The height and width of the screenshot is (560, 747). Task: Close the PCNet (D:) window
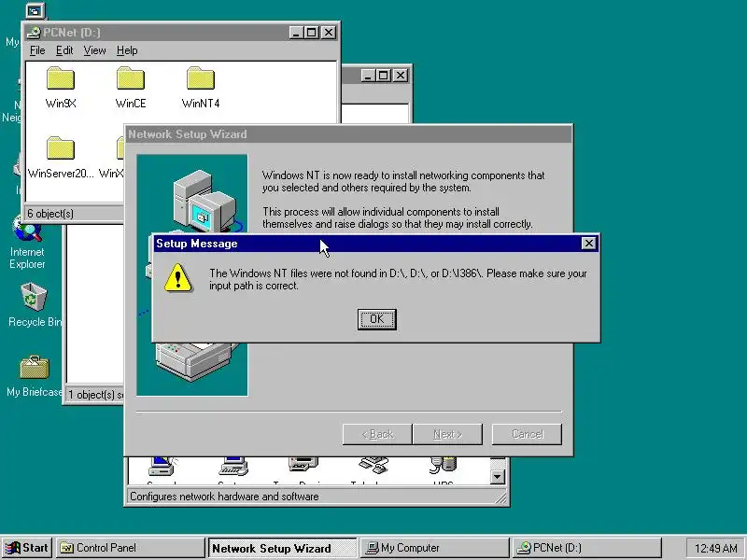coord(329,33)
